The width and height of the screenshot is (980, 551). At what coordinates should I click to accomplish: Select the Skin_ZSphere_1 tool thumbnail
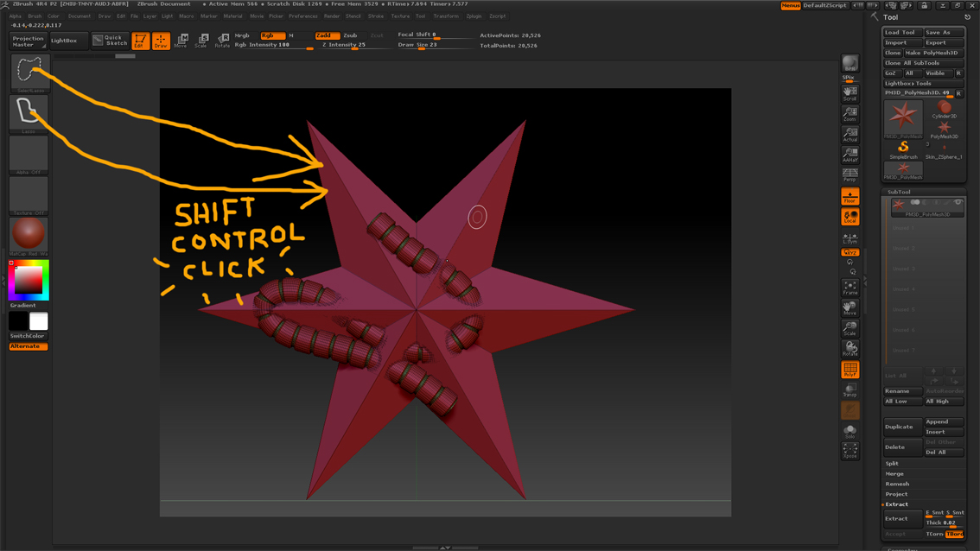[944, 150]
